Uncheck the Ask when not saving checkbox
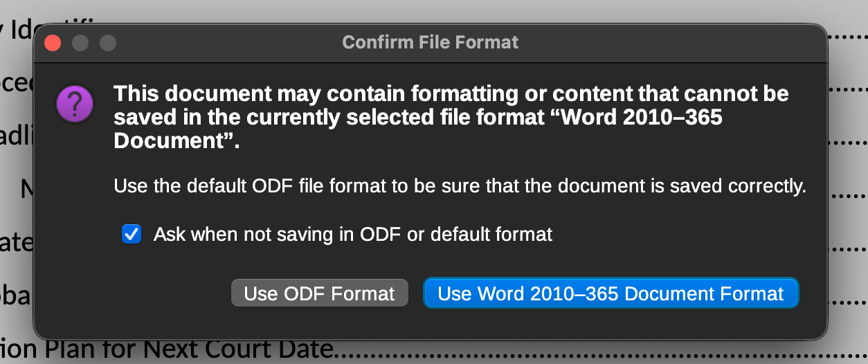This screenshot has width=868, height=364. tap(132, 234)
